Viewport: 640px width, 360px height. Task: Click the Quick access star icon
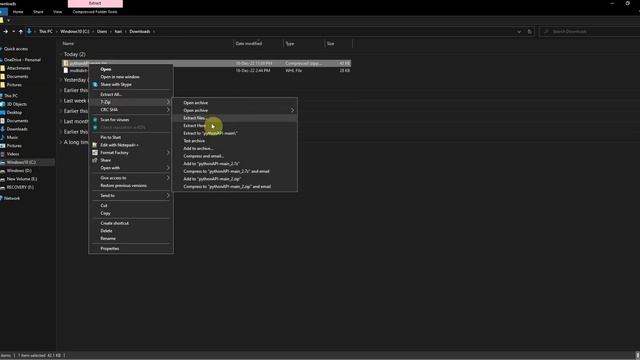click(x=2, y=49)
